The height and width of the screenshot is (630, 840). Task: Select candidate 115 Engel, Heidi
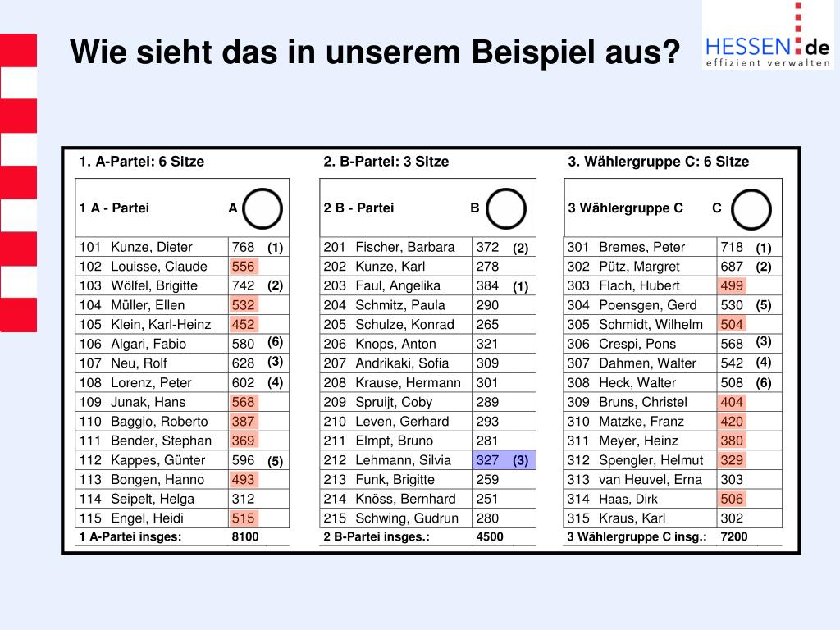(x=148, y=518)
